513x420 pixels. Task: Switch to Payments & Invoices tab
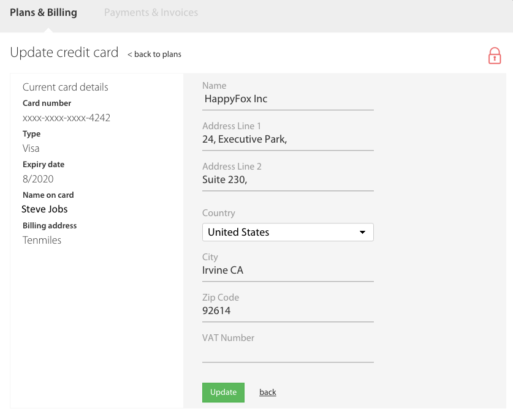(151, 12)
